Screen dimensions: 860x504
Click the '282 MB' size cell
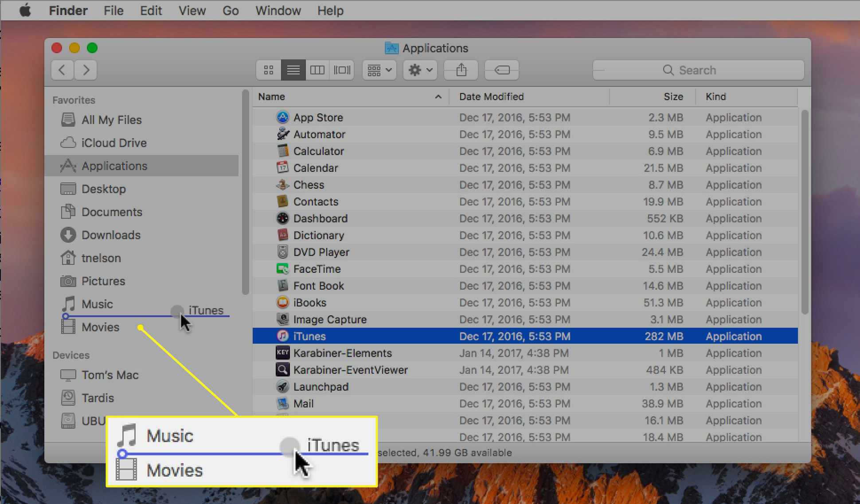point(664,336)
